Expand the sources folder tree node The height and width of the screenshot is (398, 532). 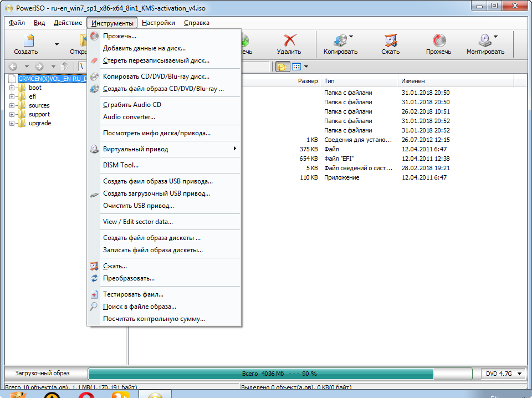click(x=12, y=105)
